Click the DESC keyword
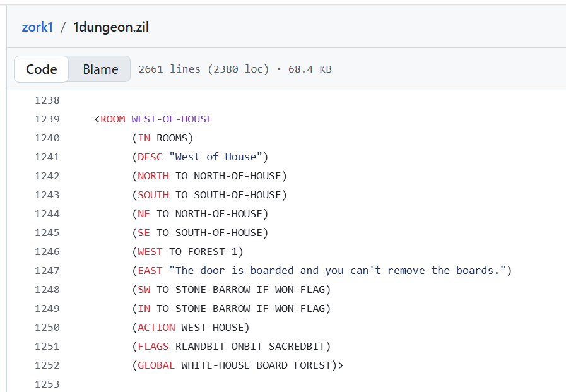This screenshot has width=566, height=392. pyautogui.click(x=150, y=157)
